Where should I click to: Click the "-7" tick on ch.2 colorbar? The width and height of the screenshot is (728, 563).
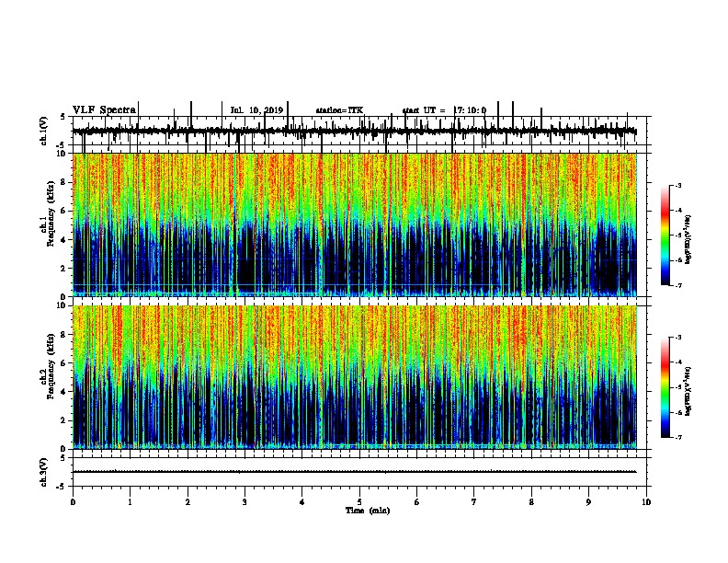[678, 437]
